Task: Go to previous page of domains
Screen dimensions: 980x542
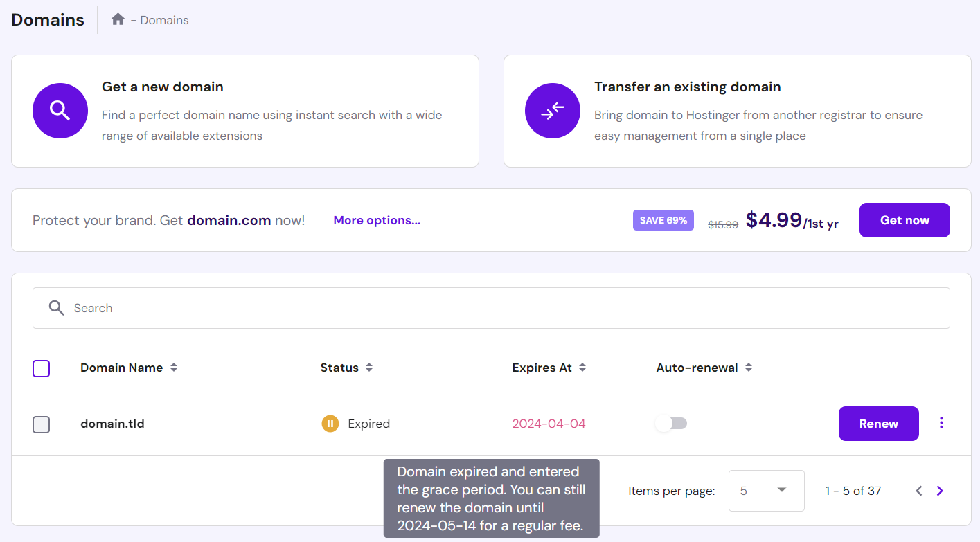Action: 919,491
